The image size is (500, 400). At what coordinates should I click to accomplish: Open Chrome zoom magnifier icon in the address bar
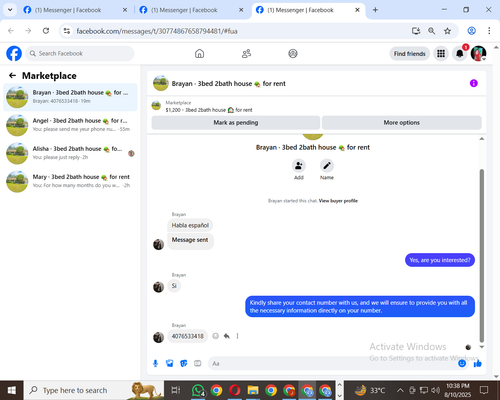pyautogui.click(x=432, y=31)
